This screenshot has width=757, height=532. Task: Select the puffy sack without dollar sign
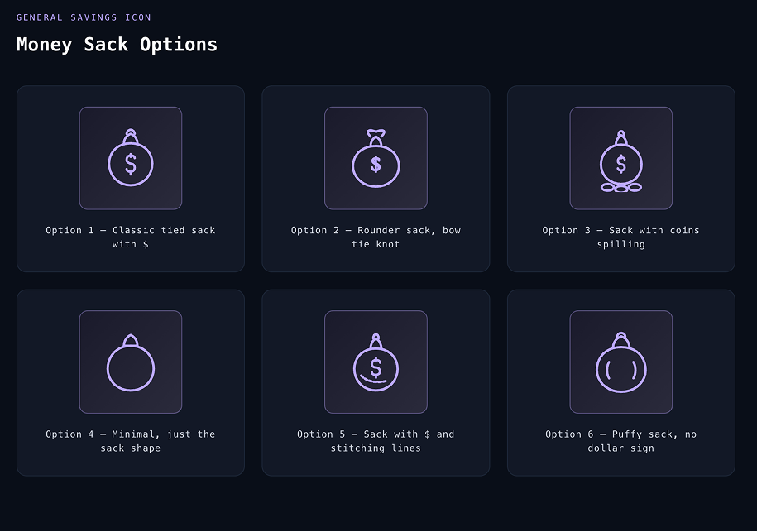click(620, 362)
